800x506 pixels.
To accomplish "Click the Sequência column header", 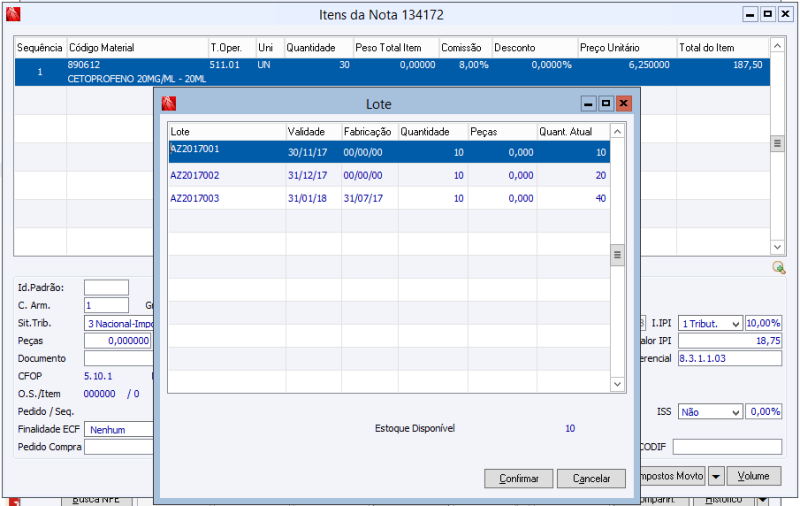I will 40,47.
